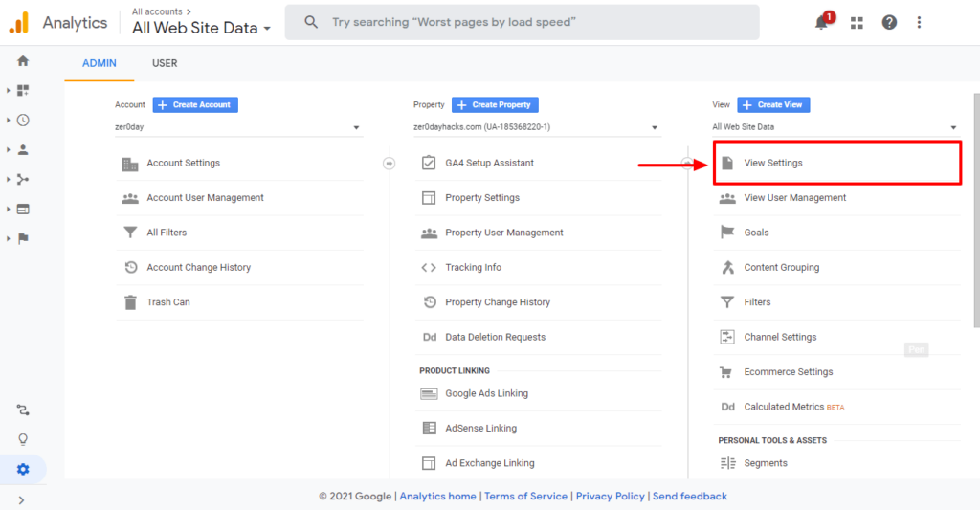Click the Help question mark icon
This screenshot has height=510, width=980.
[x=889, y=23]
